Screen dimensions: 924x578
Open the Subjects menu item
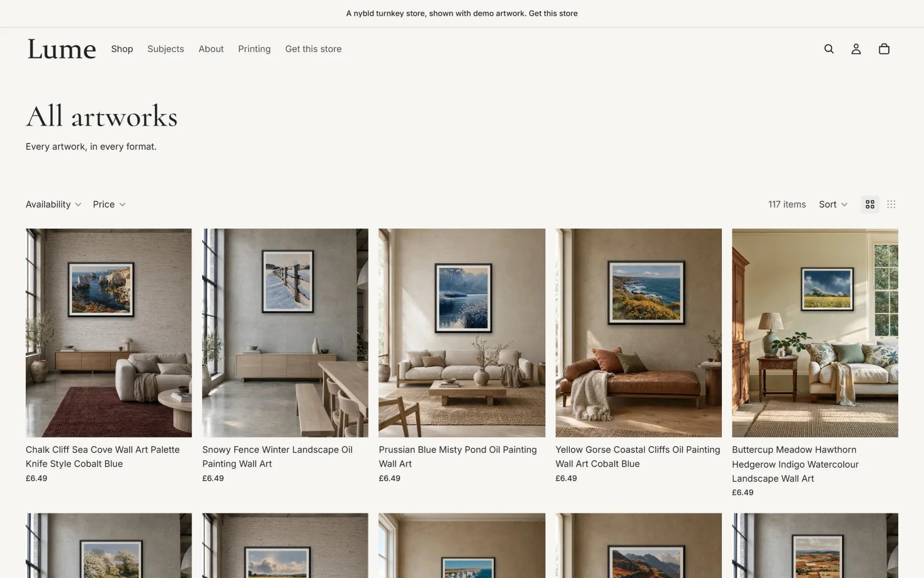tap(166, 49)
